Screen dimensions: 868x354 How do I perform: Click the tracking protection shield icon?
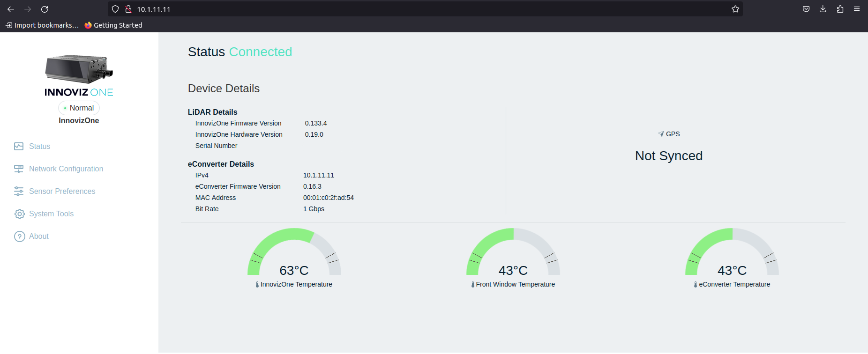(115, 9)
